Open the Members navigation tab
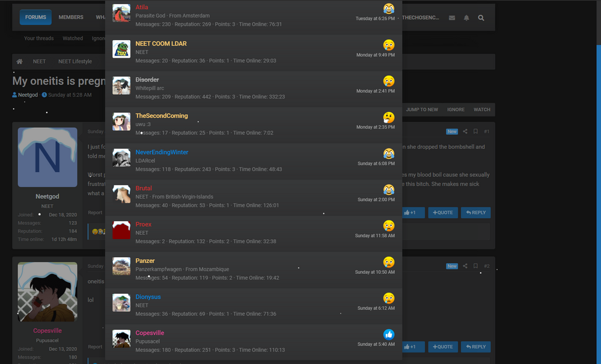The image size is (601, 364). (x=71, y=17)
